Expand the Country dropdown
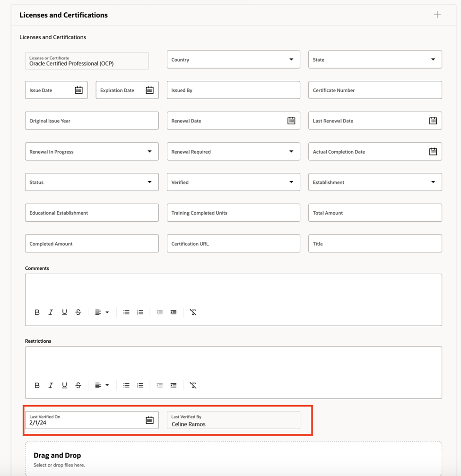Screen dimensions: 461x476 [x=233, y=60]
